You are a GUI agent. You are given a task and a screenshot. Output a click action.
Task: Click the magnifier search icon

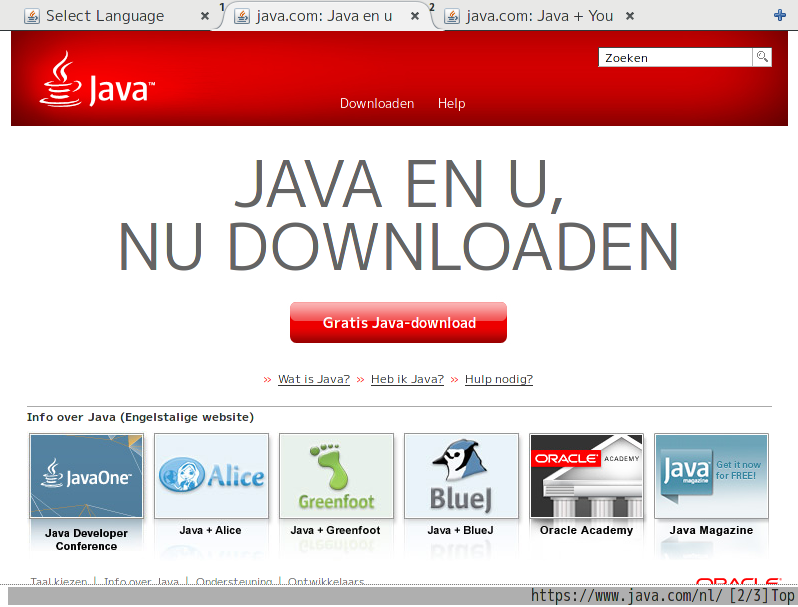(762, 57)
